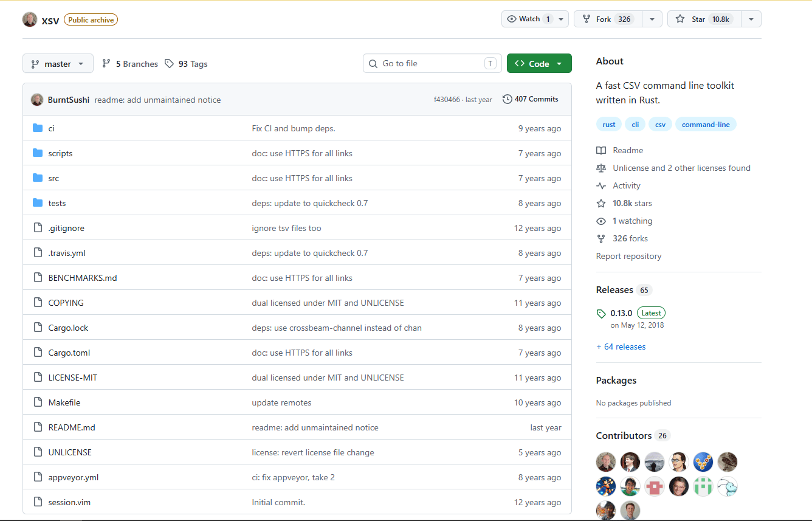Click the BENCHMARKS.md file icon
812x521 pixels.
(x=38, y=278)
